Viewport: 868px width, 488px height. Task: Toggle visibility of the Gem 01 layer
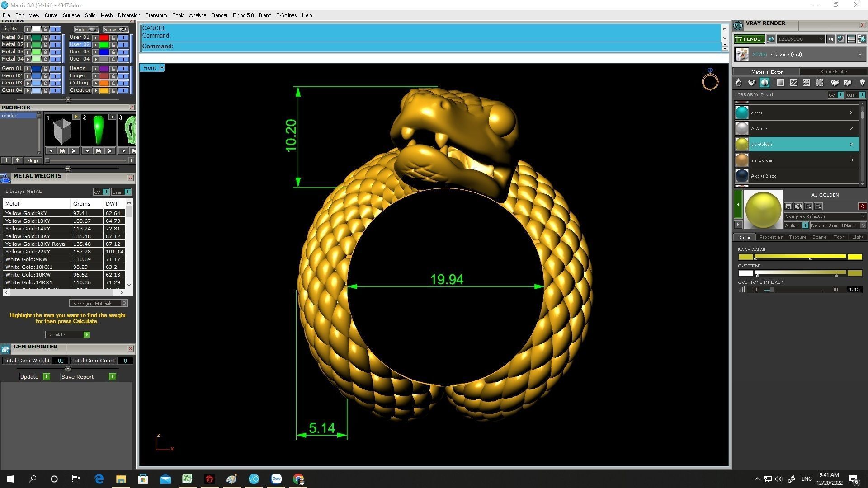click(56, 69)
